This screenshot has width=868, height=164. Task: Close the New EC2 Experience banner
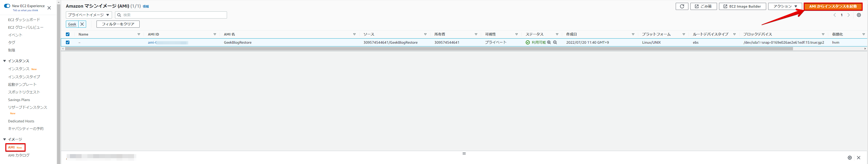tap(49, 8)
